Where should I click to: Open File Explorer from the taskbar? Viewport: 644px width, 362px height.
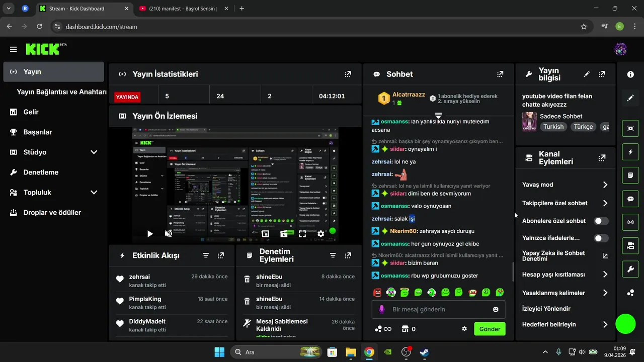pyautogui.click(x=351, y=352)
